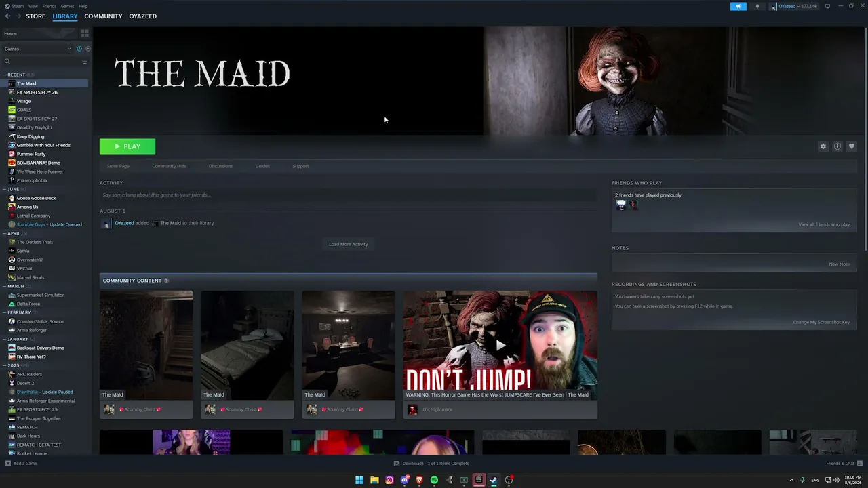This screenshot has height=488, width=868.
Task: Click the OYazeed profile avatar
Action: 773,6
